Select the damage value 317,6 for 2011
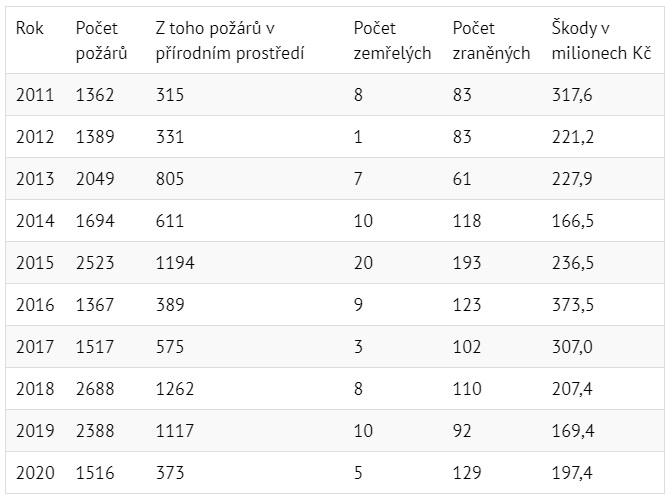Viewport: 672px width, 502px height. tap(572, 95)
